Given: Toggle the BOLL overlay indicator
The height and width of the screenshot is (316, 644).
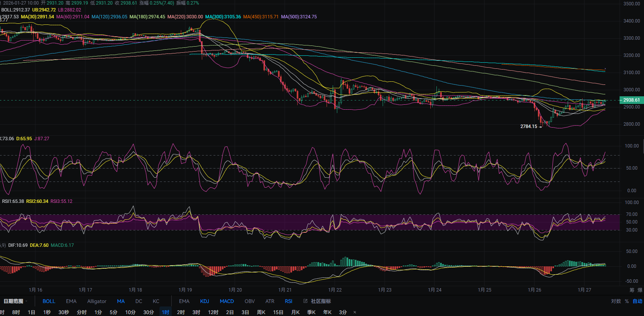Looking at the screenshot, I should point(49,301).
